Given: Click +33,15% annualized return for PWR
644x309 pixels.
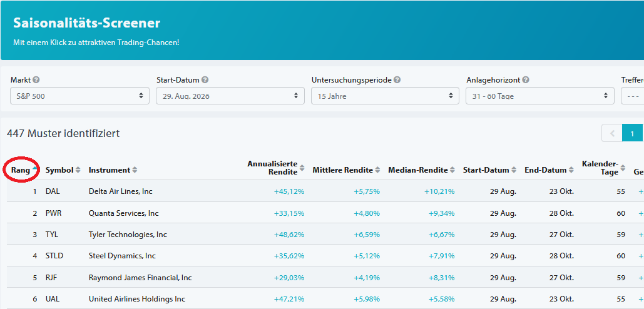Looking at the screenshot, I should [289, 213].
